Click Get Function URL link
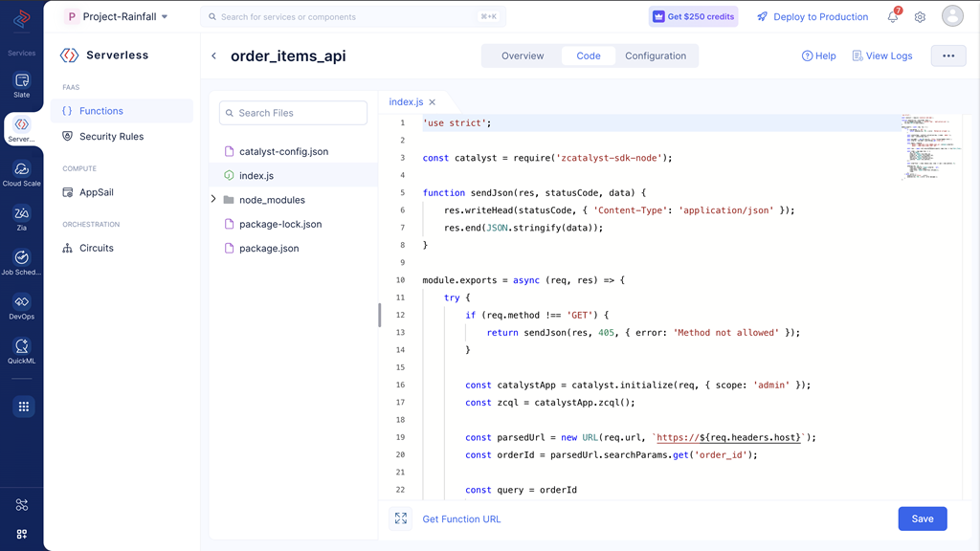This screenshot has width=980, height=551. click(x=461, y=519)
